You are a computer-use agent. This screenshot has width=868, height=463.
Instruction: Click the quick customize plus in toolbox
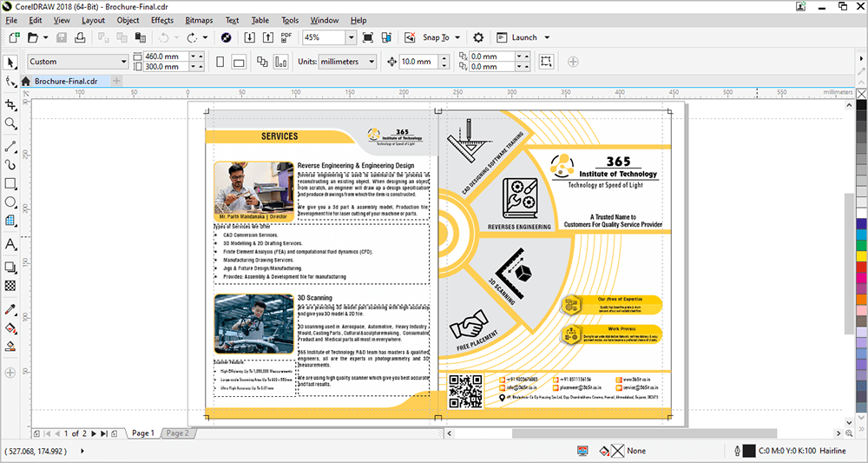point(10,373)
